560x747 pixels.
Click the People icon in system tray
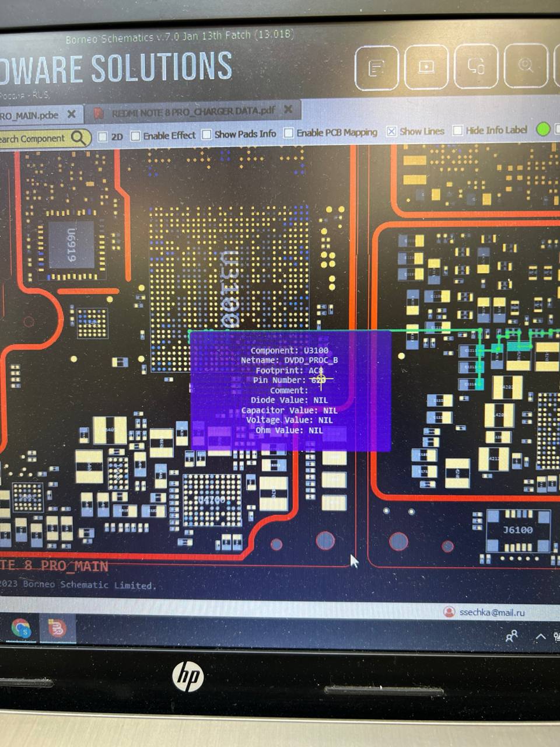512,636
